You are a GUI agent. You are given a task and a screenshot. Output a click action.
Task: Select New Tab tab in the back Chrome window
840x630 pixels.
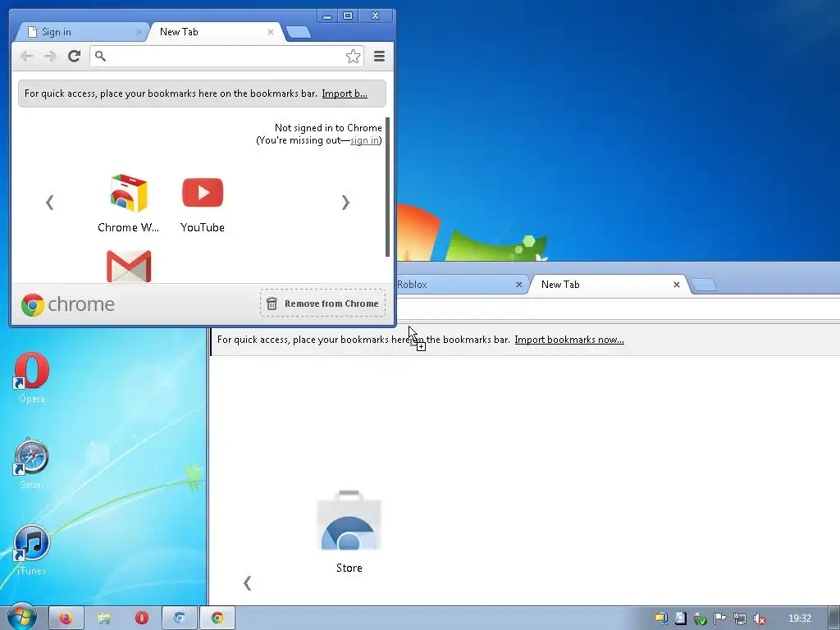608,285
